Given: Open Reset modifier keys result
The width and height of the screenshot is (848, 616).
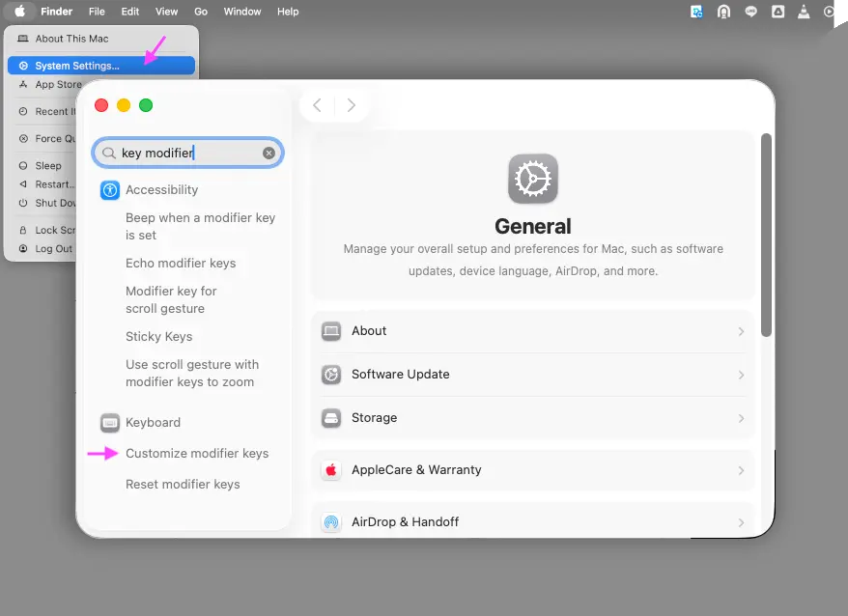Looking at the screenshot, I should 183,485.
